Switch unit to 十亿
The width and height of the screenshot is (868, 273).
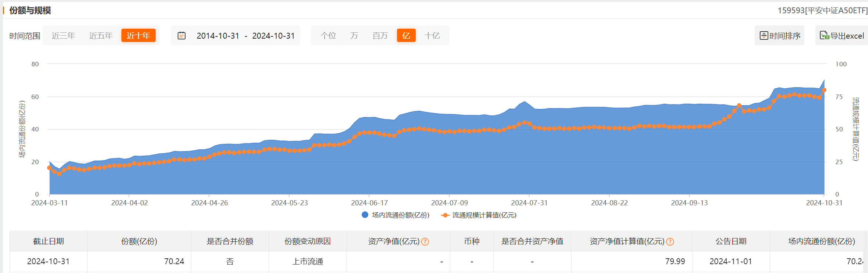432,36
